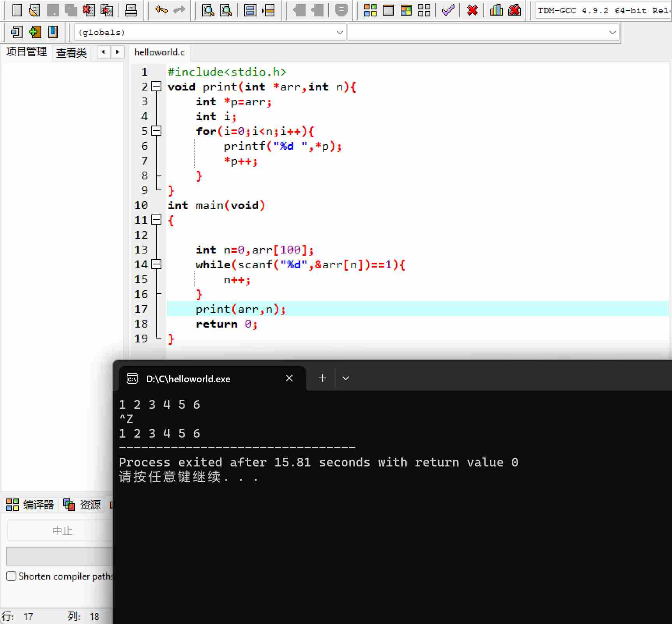Collapse the print function fold at line 2

tap(156, 86)
